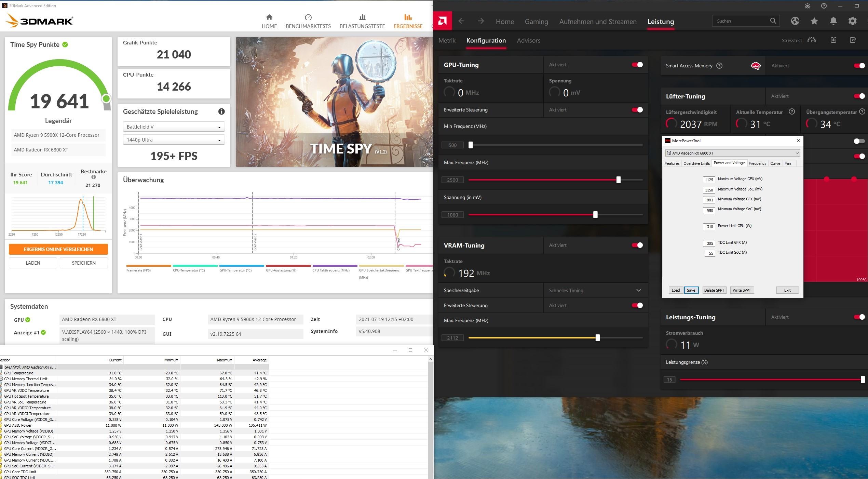
Task: Switch to Advisors tab
Action: [x=528, y=40]
